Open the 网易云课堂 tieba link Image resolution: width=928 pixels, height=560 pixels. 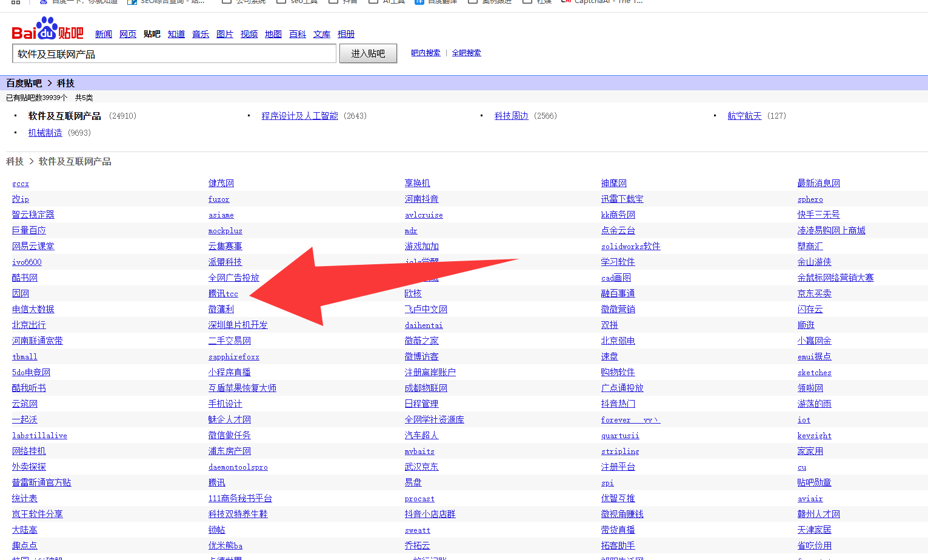(x=33, y=246)
